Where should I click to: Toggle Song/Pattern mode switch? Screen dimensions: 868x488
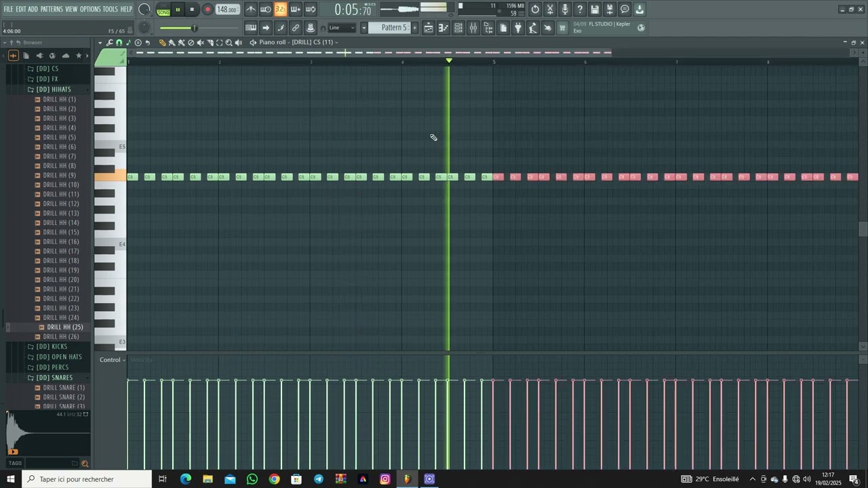(163, 9)
